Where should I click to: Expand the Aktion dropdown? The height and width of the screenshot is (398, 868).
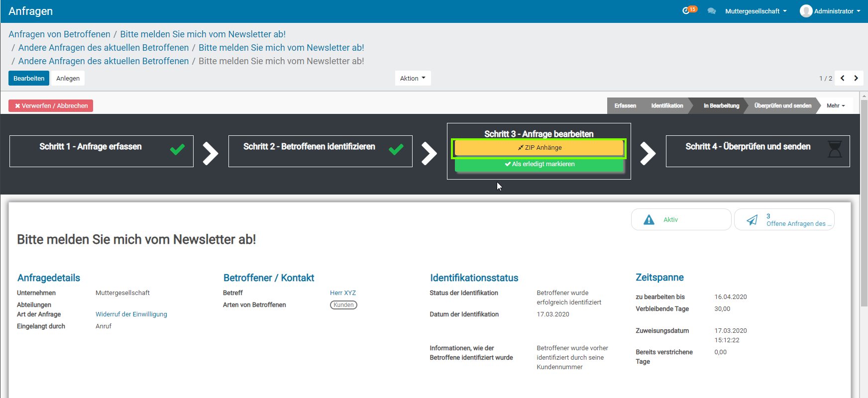(x=413, y=78)
